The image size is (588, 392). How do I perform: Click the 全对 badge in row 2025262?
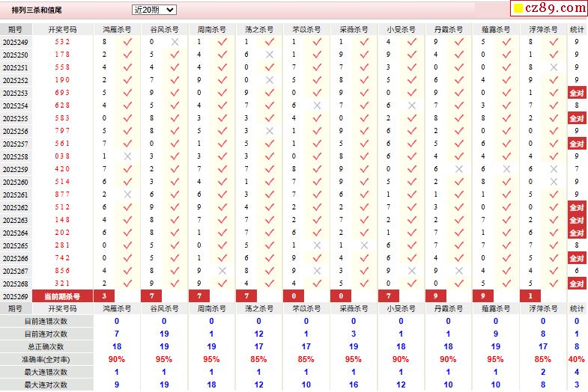(577, 207)
